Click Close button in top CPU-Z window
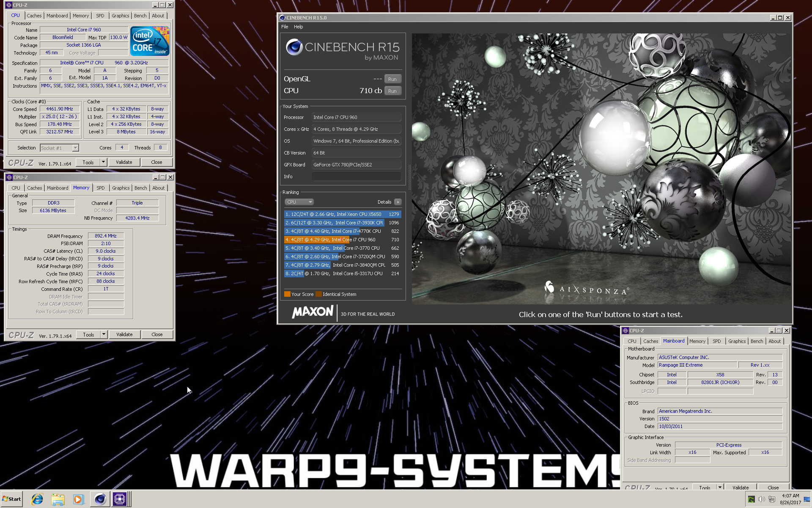 156,162
